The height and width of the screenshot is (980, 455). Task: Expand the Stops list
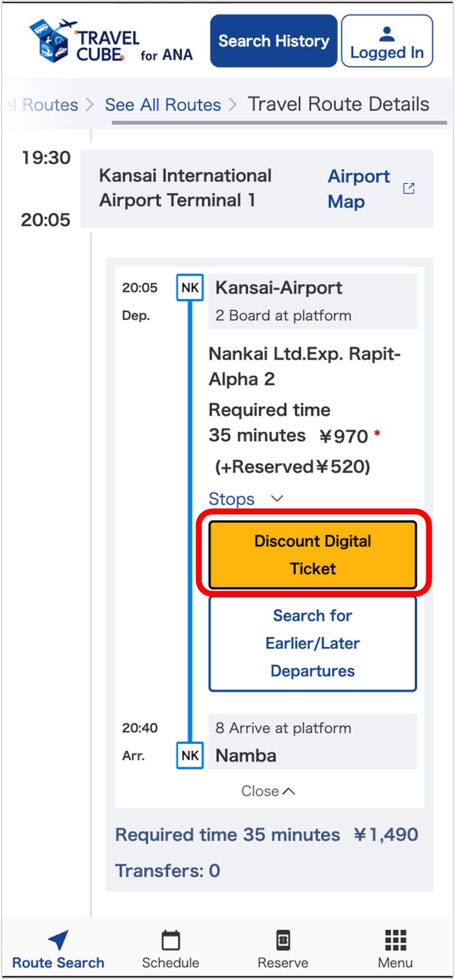(232, 499)
